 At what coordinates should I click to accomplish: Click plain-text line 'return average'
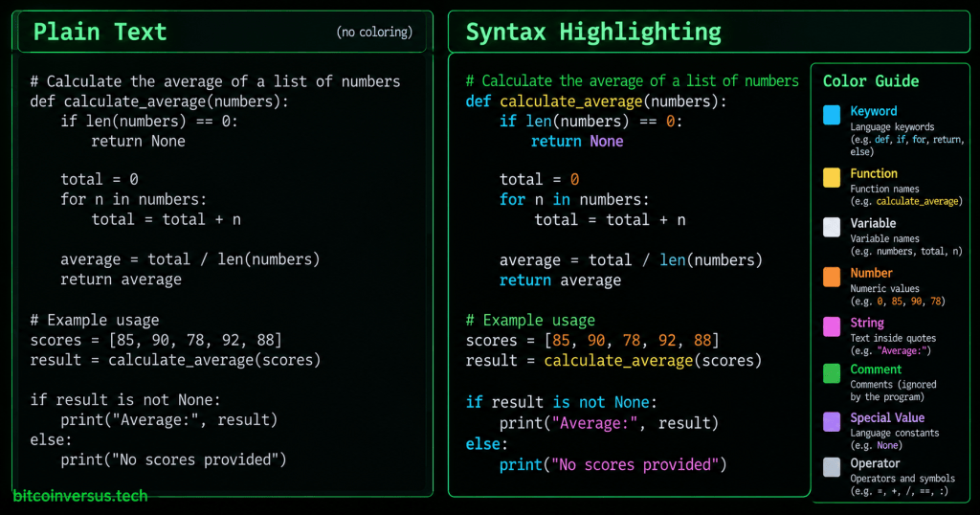click(121, 280)
